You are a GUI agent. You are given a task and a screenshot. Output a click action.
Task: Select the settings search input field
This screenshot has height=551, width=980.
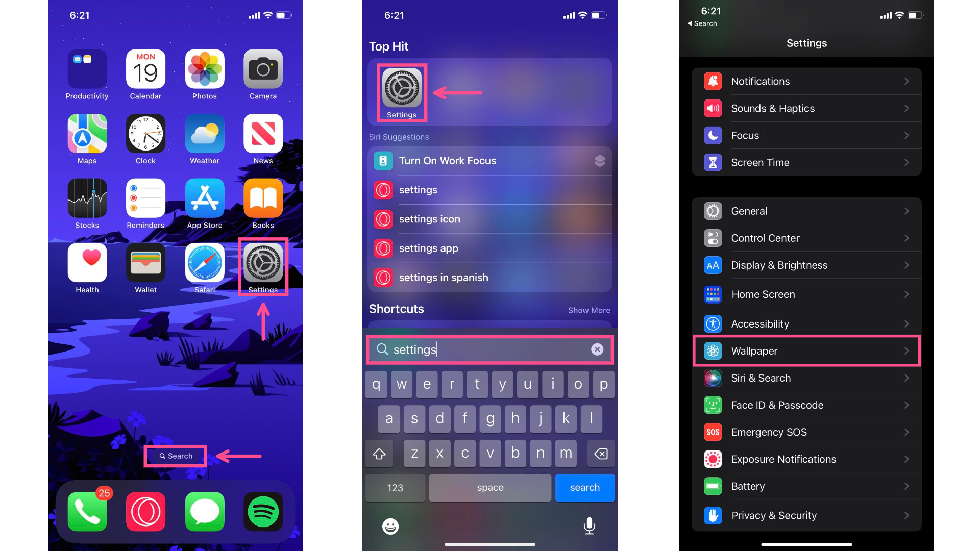[489, 348]
